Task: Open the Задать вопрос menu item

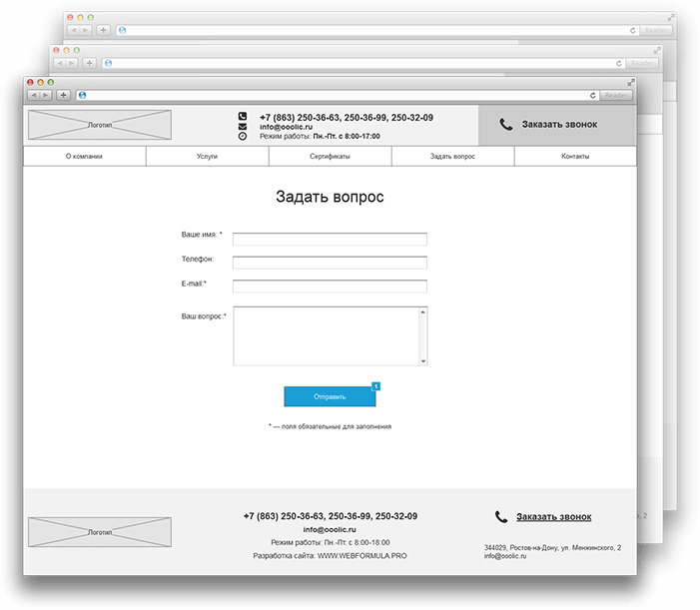Action: coord(452,156)
